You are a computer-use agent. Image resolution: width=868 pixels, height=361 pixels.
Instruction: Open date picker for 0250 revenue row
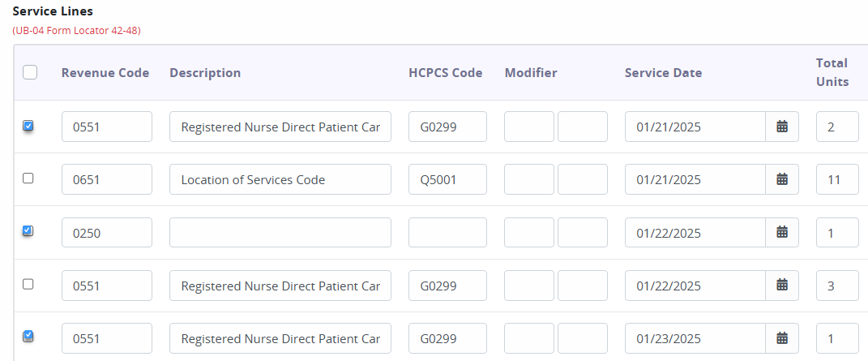tap(781, 233)
